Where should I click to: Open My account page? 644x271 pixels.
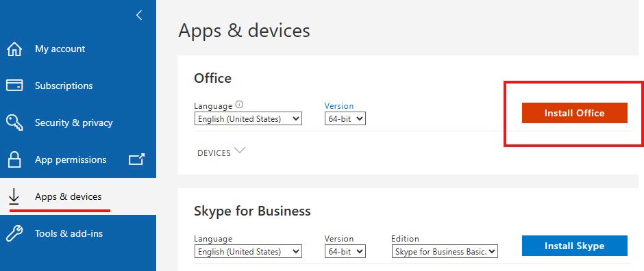pyautogui.click(x=60, y=49)
